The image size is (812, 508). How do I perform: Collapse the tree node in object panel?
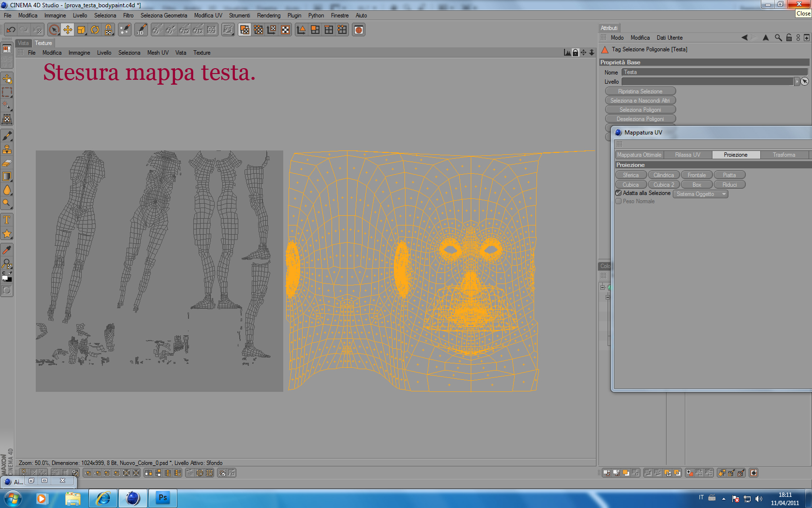pyautogui.click(x=603, y=287)
